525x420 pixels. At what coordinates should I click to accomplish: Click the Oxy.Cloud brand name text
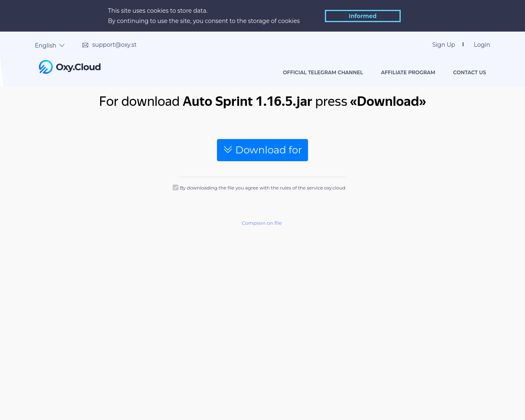tap(78, 67)
